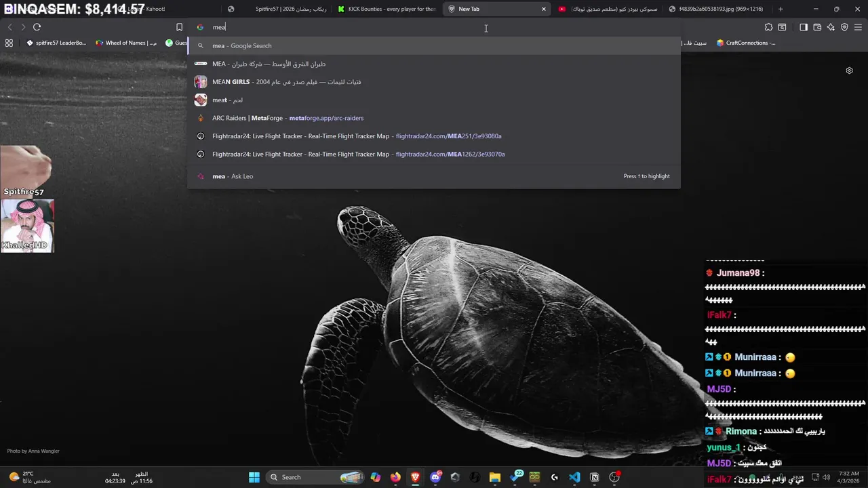This screenshot has width=868, height=488.
Task: Open a new tab with plus button
Action: (x=781, y=9)
